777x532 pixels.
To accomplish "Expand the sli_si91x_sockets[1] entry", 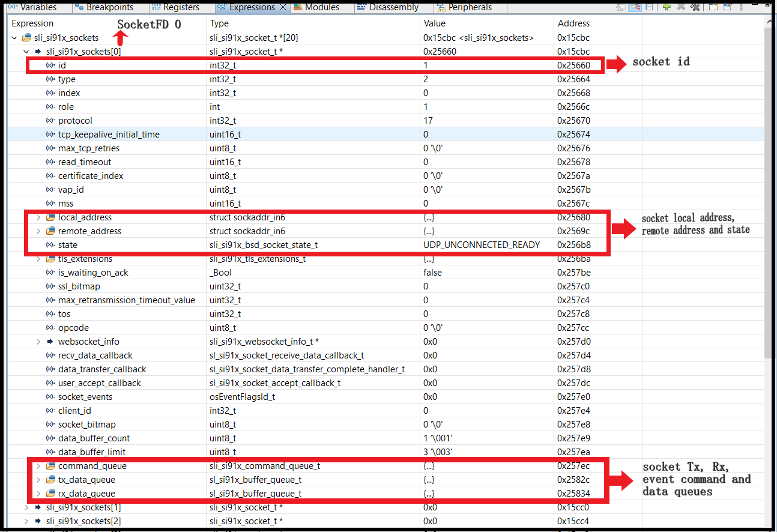I will [x=26, y=507].
